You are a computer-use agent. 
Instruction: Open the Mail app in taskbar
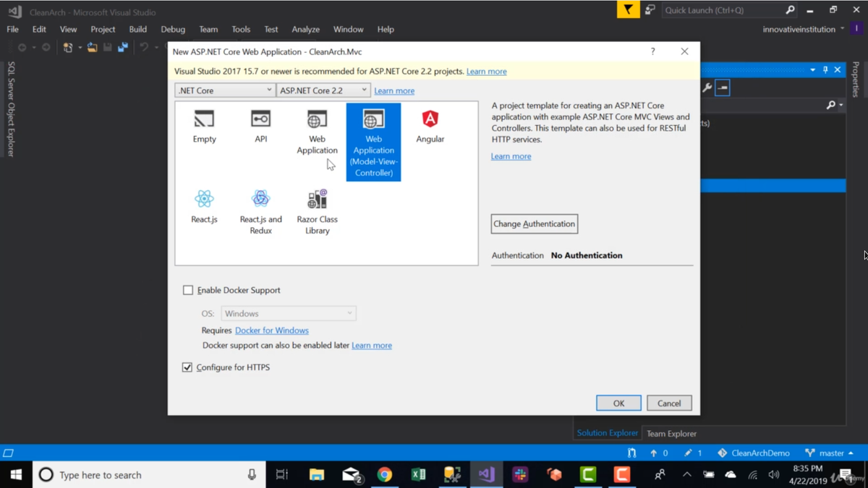[351, 474]
